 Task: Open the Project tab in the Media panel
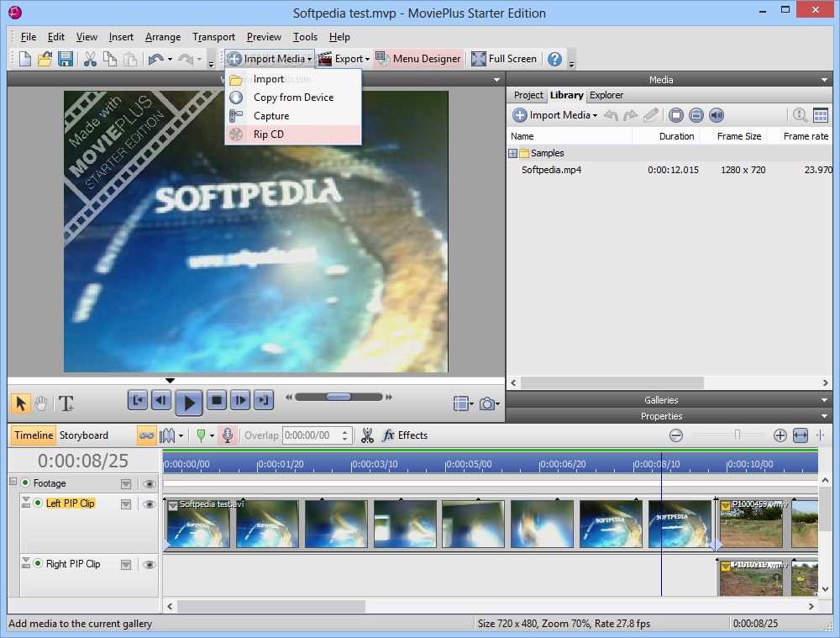(528, 95)
